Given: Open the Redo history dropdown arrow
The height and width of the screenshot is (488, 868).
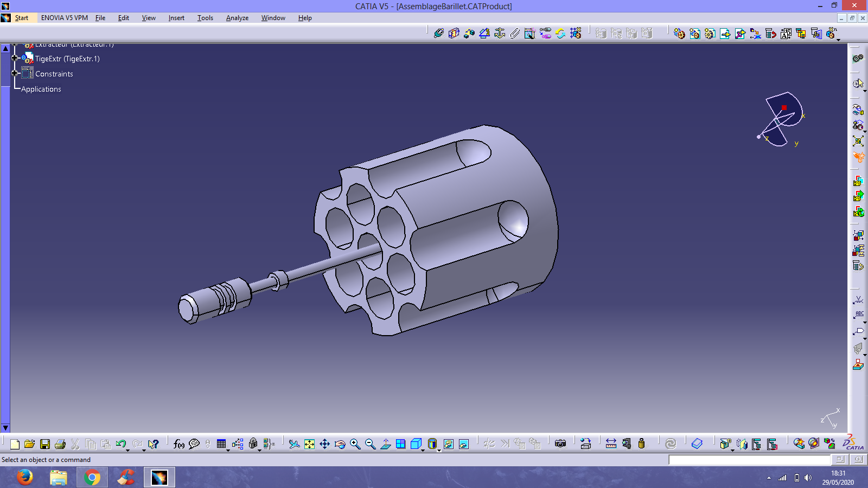Looking at the screenshot, I should pos(144,450).
